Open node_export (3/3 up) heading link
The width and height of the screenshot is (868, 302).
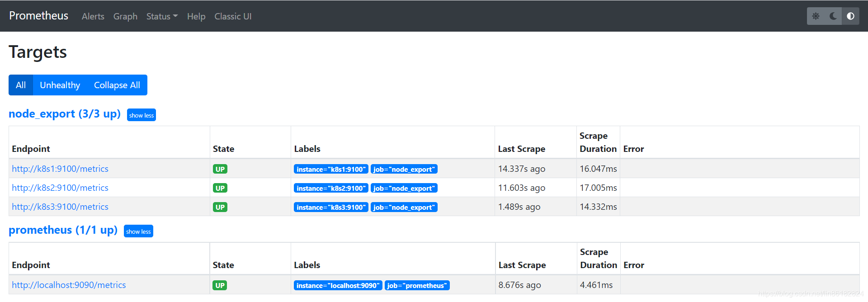pos(65,114)
